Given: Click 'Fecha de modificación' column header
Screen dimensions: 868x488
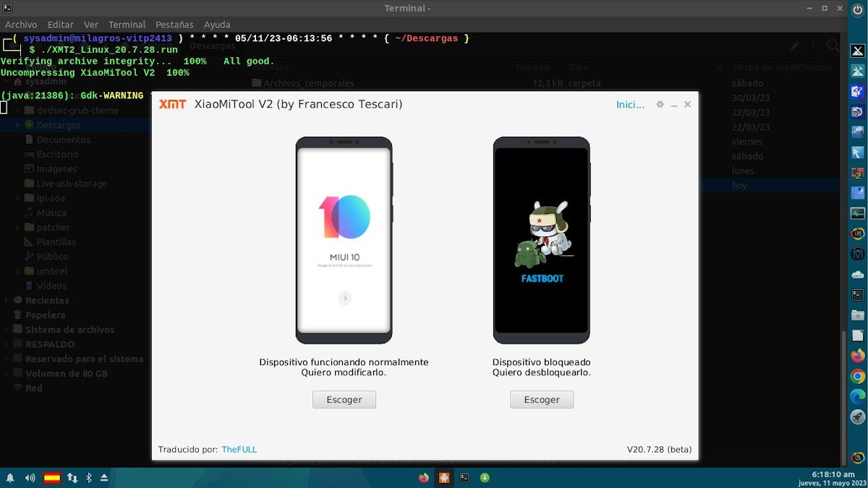Looking at the screenshot, I should [782, 67].
